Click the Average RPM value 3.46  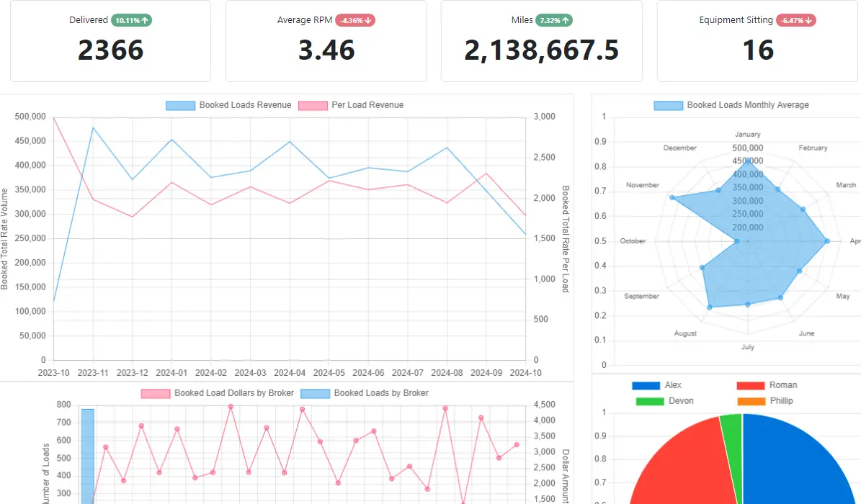[326, 50]
